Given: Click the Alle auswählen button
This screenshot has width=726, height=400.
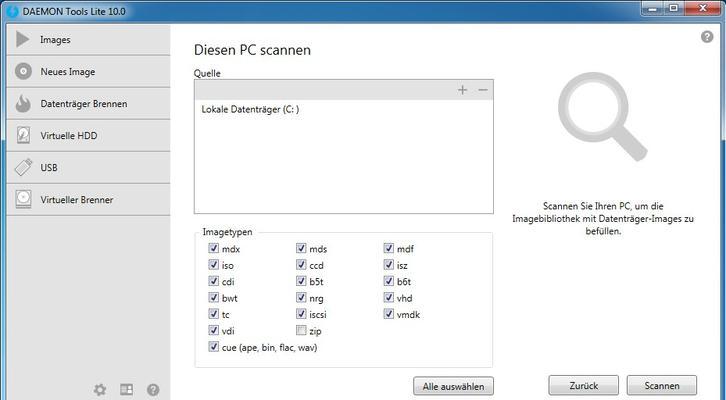Looking at the screenshot, I should (x=453, y=386).
